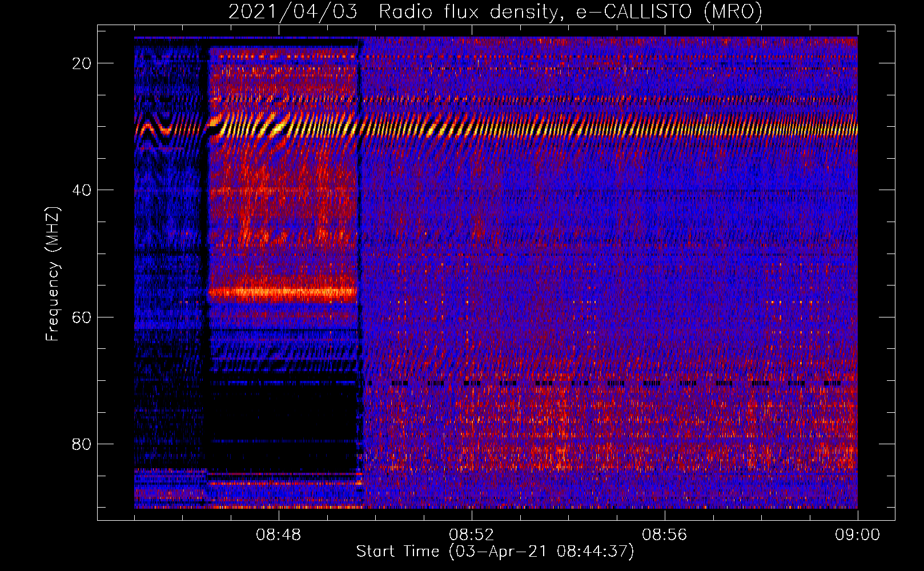Click the 40 frequency tick label
Viewport: 924px width, 571px height.
[x=82, y=190]
